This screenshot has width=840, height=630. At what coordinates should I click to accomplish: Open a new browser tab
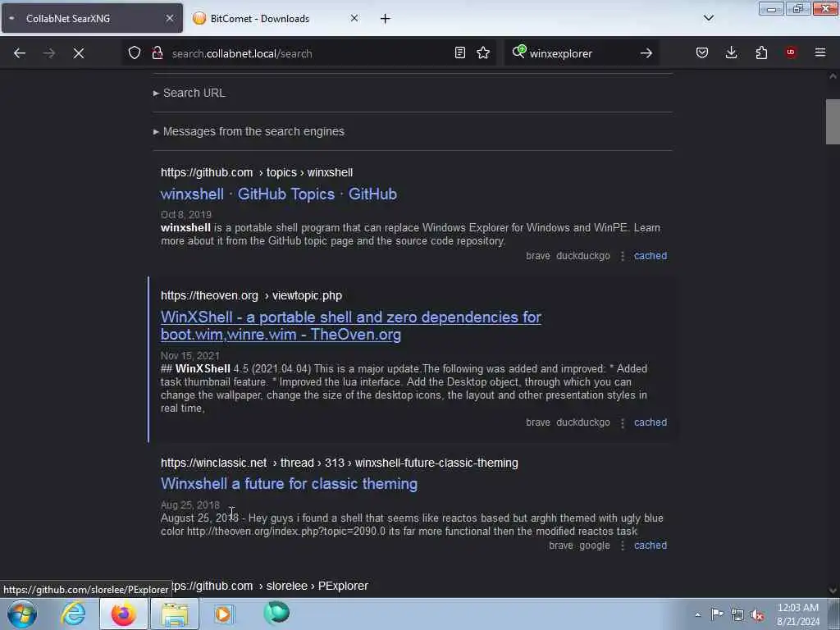click(x=386, y=19)
